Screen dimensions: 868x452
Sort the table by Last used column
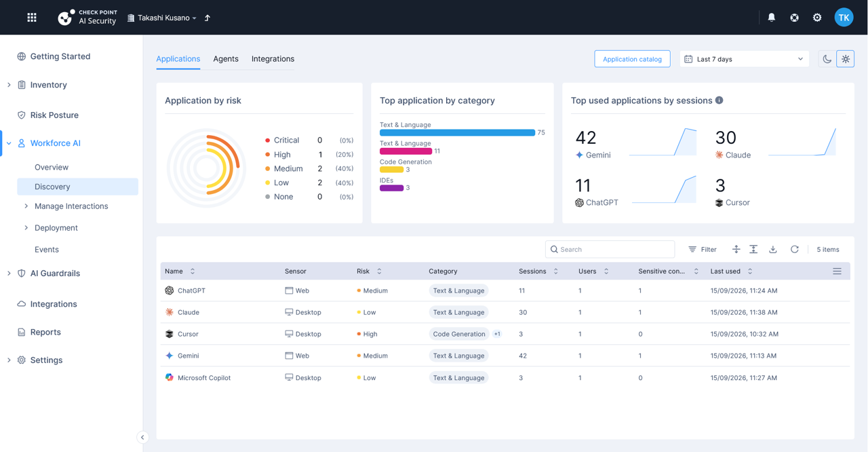pyautogui.click(x=750, y=271)
